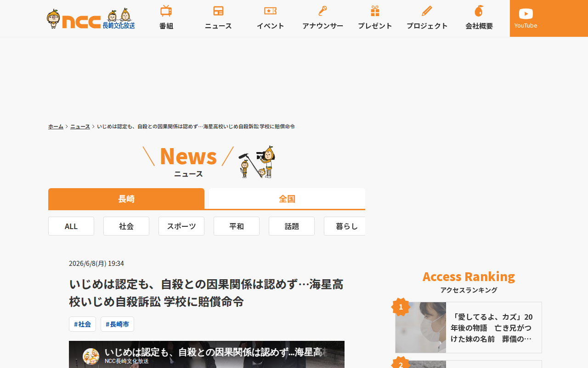The width and height of the screenshot is (588, 368).
Task: Select the 平和 category filter
Action: tap(237, 226)
